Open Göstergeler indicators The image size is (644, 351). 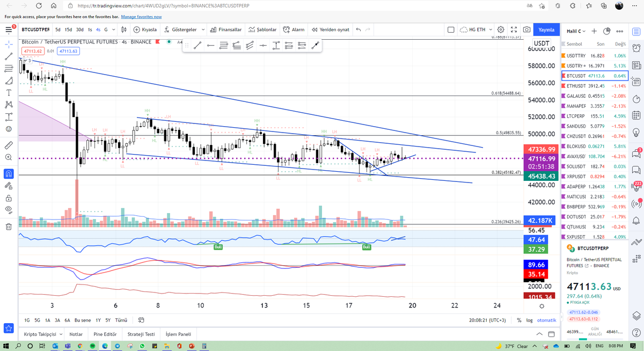pyautogui.click(x=180, y=30)
